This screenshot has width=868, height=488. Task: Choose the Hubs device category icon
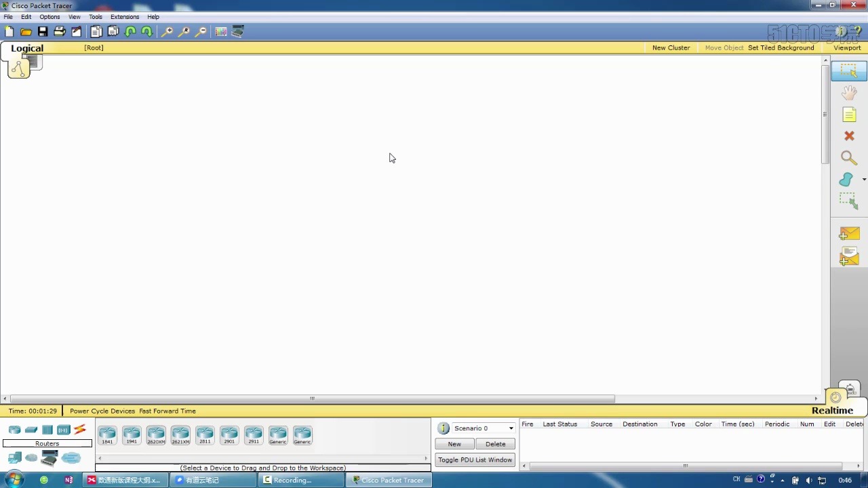47,430
